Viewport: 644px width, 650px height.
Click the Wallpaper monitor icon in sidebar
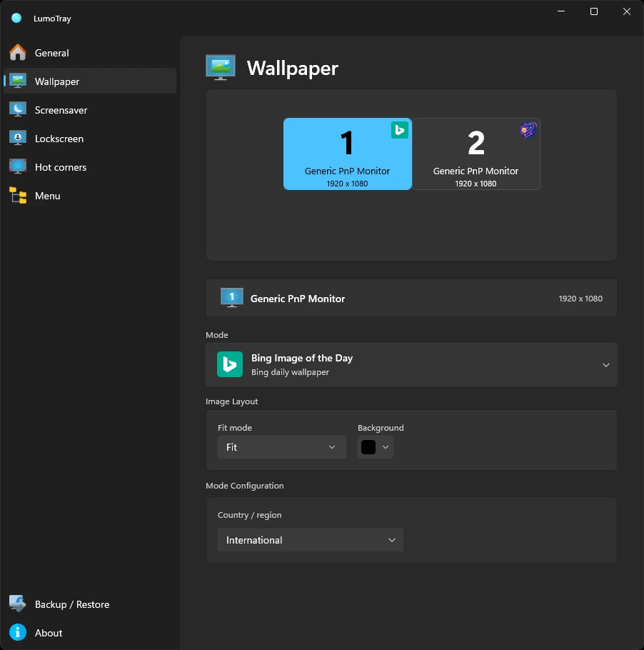(x=18, y=81)
